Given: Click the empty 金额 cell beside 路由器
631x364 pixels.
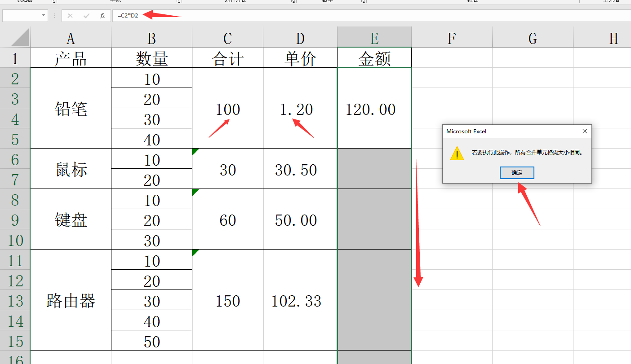Looking at the screenshot, I should pyautogui.click(x=374, y=300).
